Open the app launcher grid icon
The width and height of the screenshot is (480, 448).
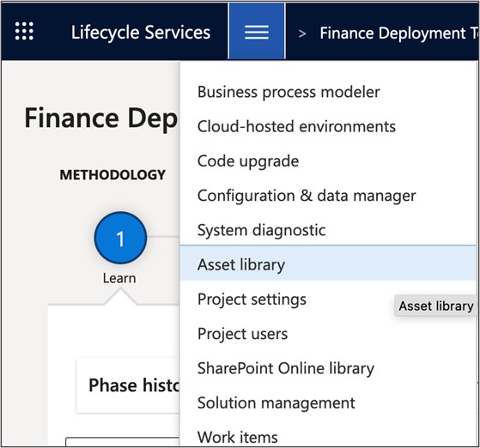coord(24,31)
